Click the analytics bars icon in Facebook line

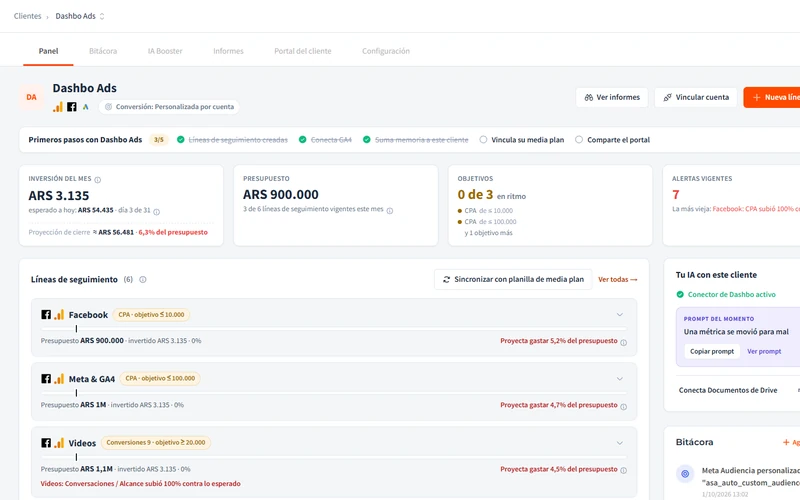59,315
